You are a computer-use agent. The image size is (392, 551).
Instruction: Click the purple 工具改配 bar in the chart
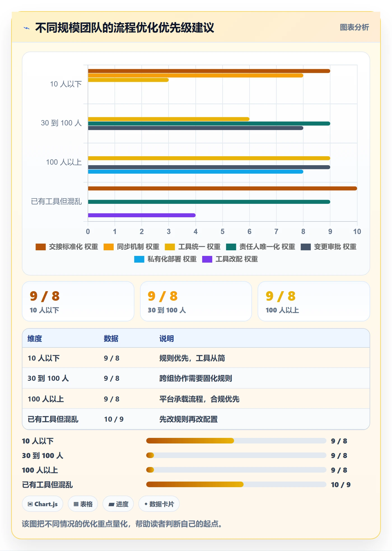(x=142, y=215)
